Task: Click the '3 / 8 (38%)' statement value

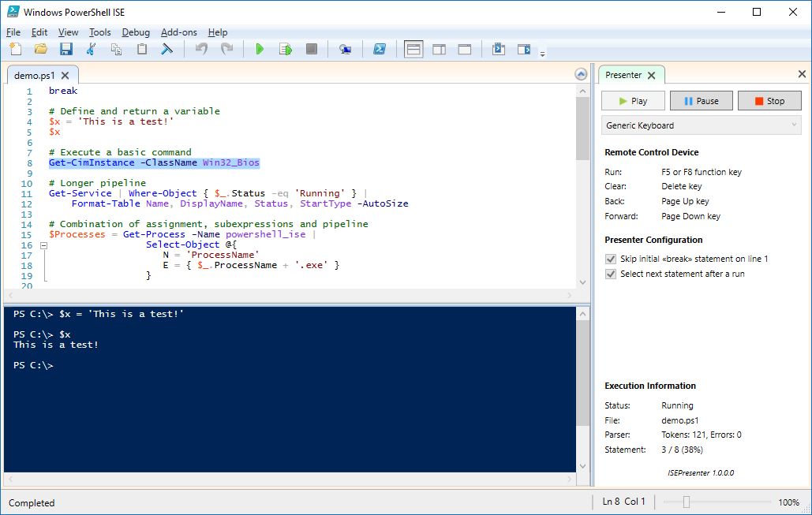Action: pyautogui.click(x=682, y=450)
